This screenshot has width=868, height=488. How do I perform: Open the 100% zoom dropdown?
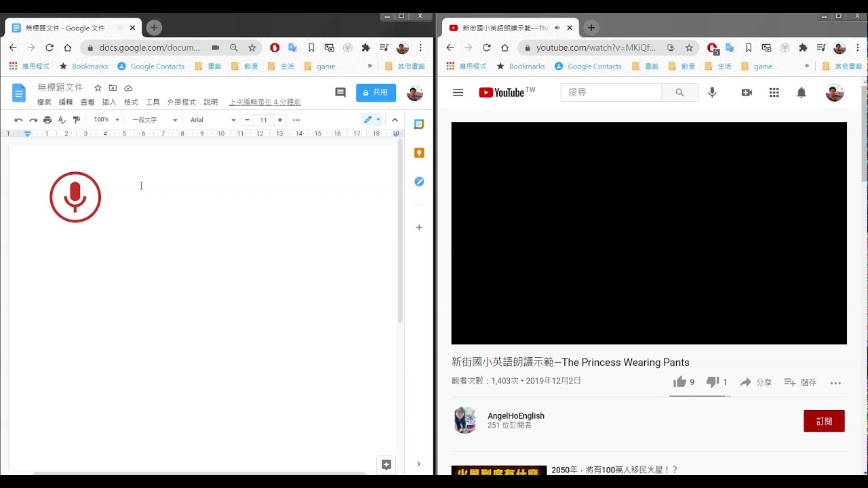click(x=106, y=120)
